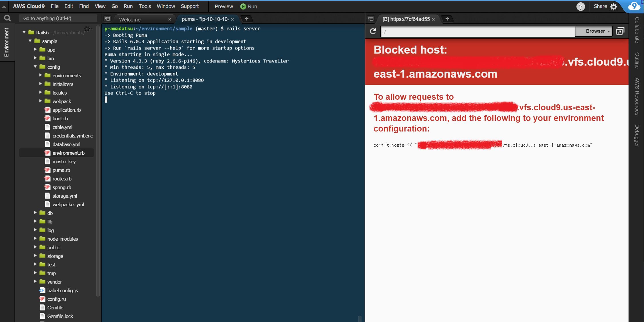Viewport: 644px width, 322px height.
Task: Click the Cloud9 cloud icon
Action: point(634,6)
